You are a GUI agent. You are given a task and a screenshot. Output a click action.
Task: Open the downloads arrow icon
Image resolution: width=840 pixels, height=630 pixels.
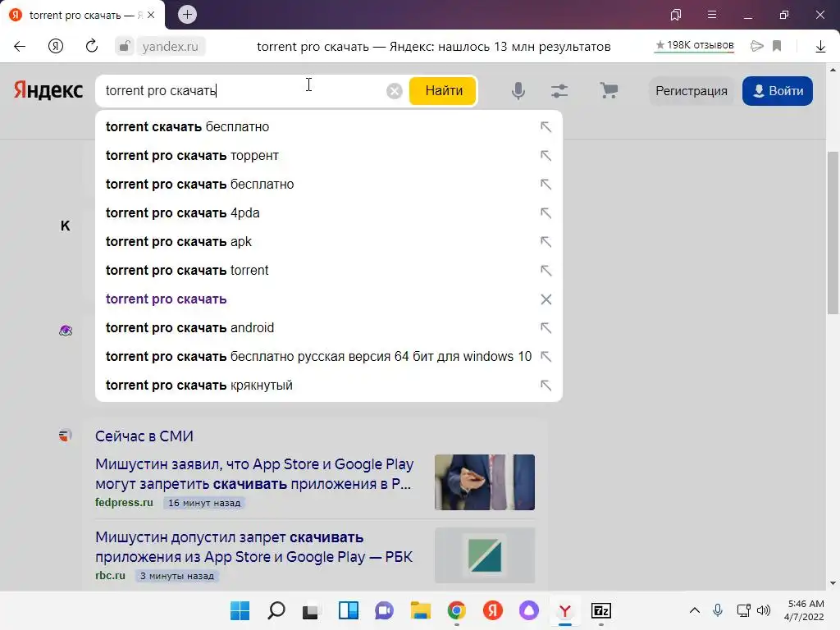[820, 47]
